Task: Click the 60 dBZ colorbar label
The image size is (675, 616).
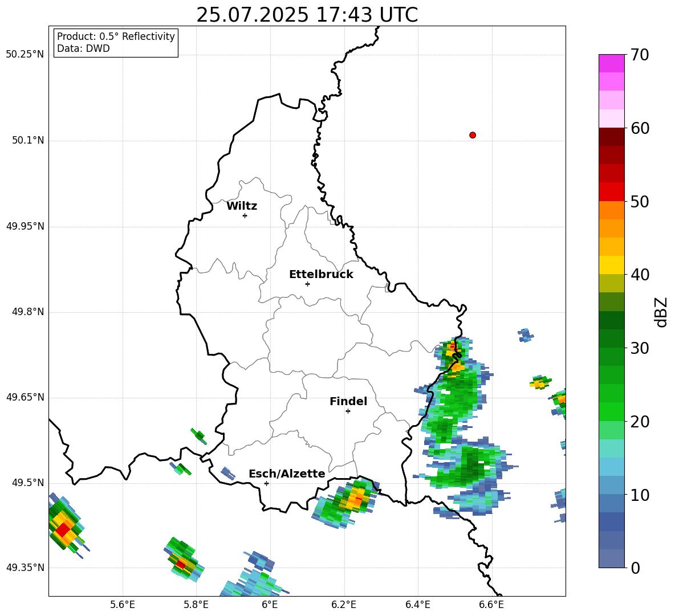Action: click(639, 128)
